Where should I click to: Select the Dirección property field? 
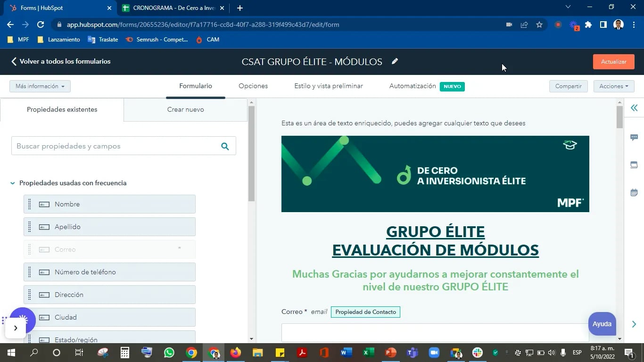point(109,295)
